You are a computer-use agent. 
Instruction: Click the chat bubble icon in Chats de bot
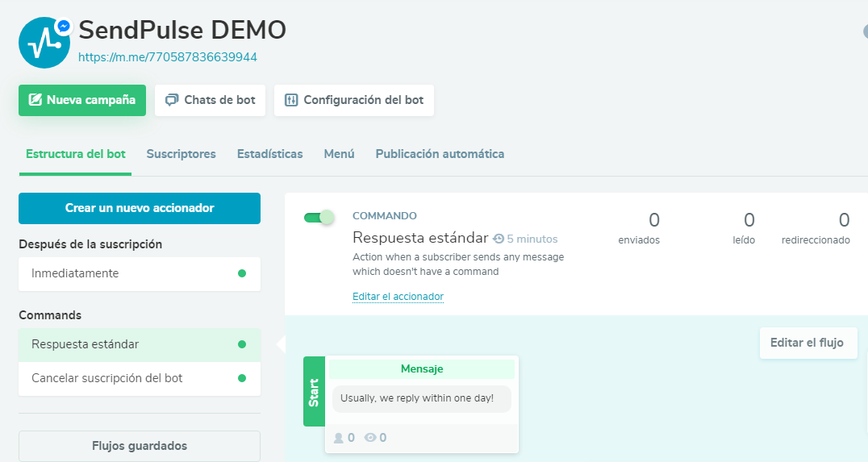pyautogui.click(x=172, y=100)
